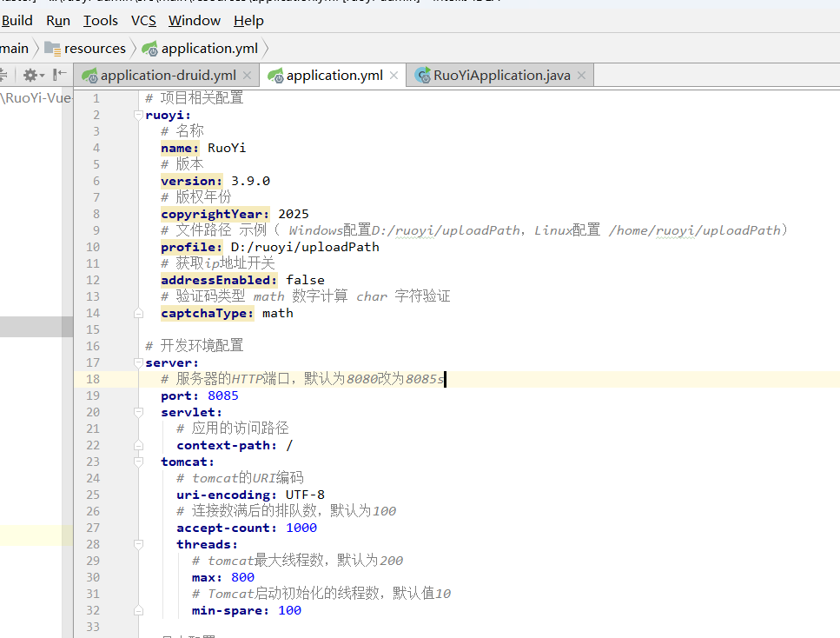Click the context-path key
The height and width of the screenshot is (638, 840).
(227, 445)
